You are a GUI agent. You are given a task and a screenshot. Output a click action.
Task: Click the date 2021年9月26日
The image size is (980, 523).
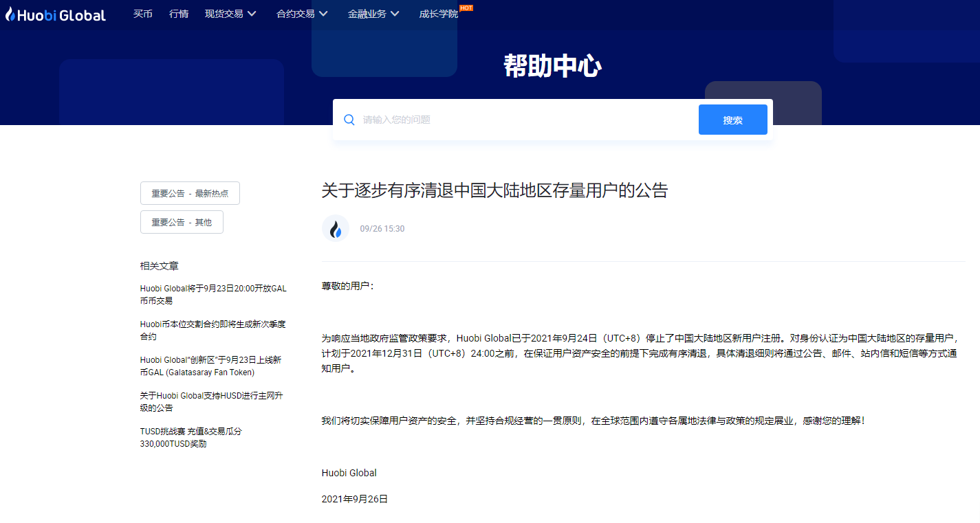point(355,499)
